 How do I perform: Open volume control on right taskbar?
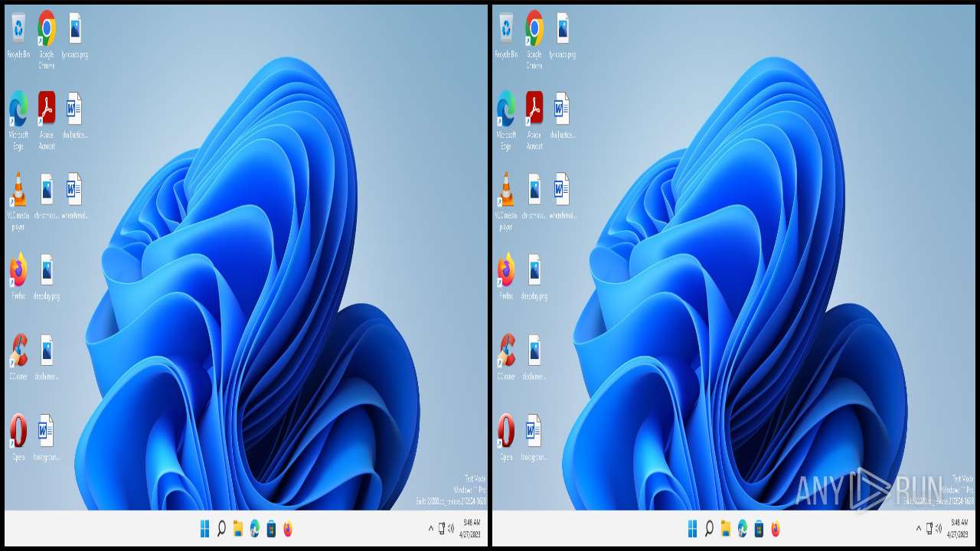(x=939, y=528)
